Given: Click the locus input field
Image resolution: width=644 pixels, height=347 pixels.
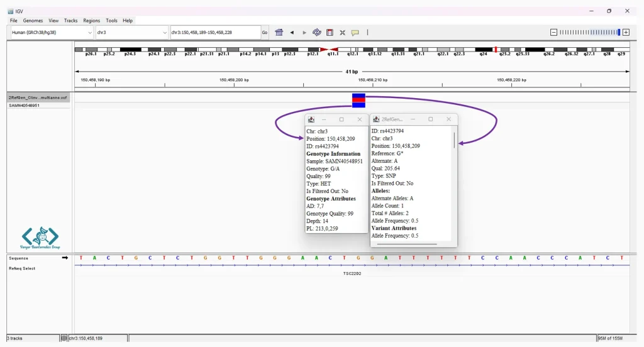Looking at the screenshot, I should pyautogui.click(x=215, y=33).
